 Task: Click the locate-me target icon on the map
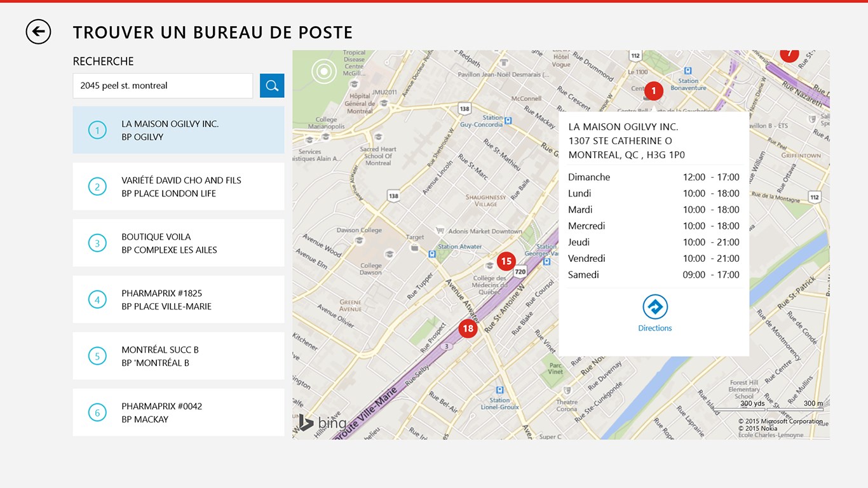[x=324, y=71]
